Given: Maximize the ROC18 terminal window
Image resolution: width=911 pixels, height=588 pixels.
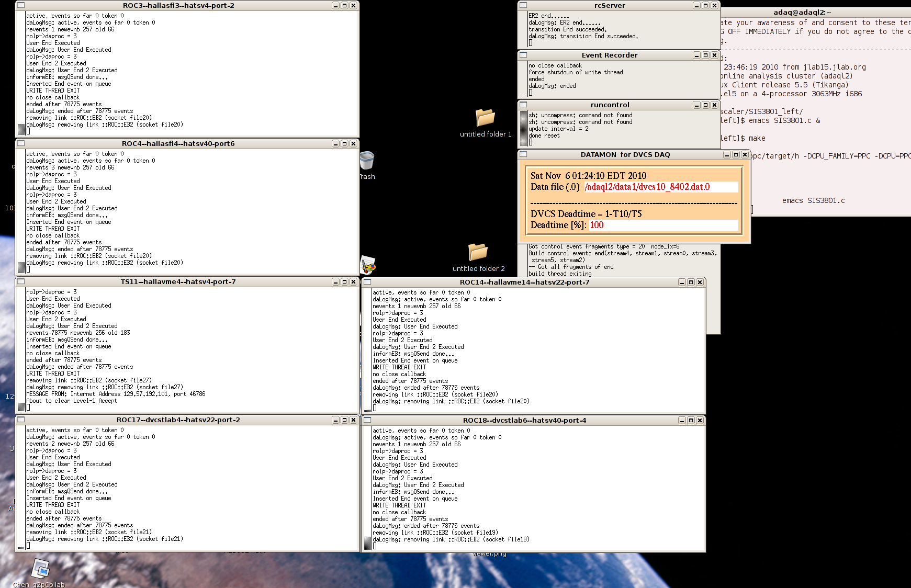Looking at the screenshot, I should (691, 420).
